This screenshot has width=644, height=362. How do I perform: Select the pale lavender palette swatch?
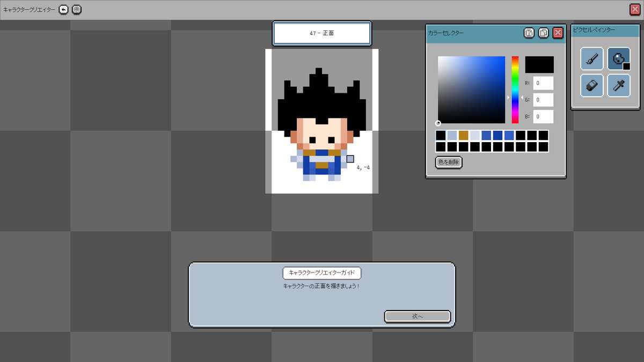click(475, 135)
